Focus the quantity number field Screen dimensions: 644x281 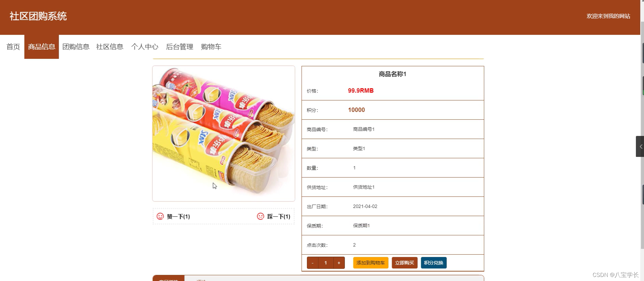pyautogui.click(x=326, y=263)
